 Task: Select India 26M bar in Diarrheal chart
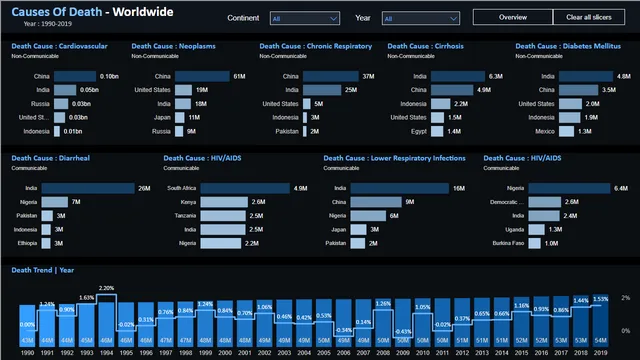[88, 188]
